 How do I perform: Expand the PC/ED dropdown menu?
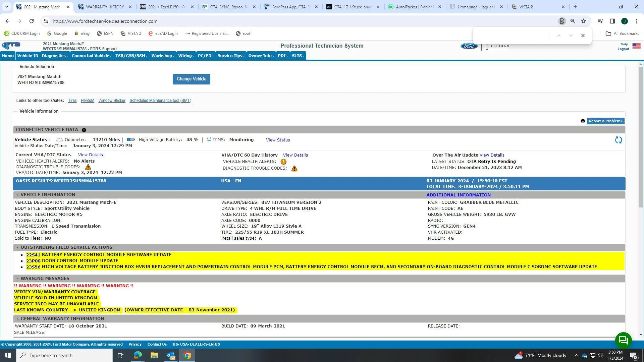pos(206,56)
